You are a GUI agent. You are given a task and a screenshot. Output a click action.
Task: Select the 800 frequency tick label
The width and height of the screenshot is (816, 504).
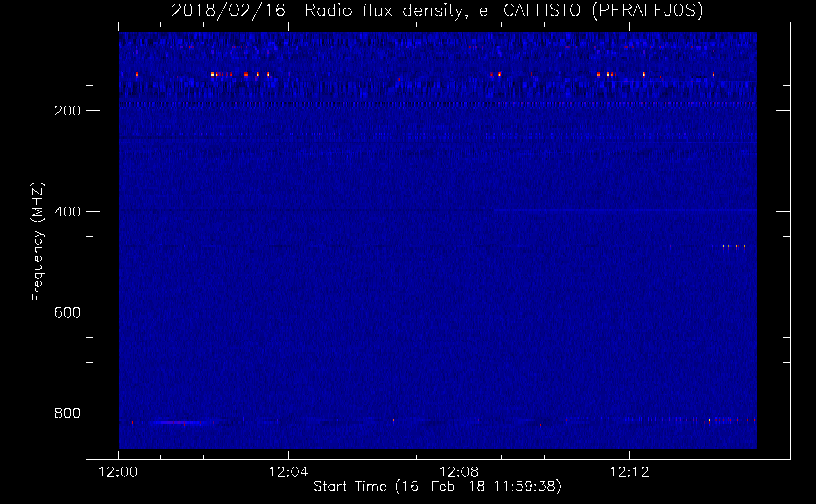pyautogui.click(x=68, y=413)
